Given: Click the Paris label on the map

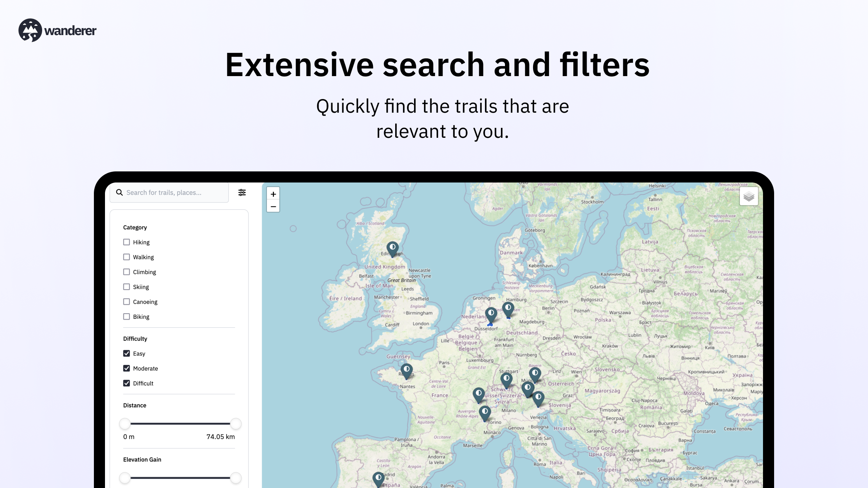Looking at the screenshot, I should tap(444, 363).
